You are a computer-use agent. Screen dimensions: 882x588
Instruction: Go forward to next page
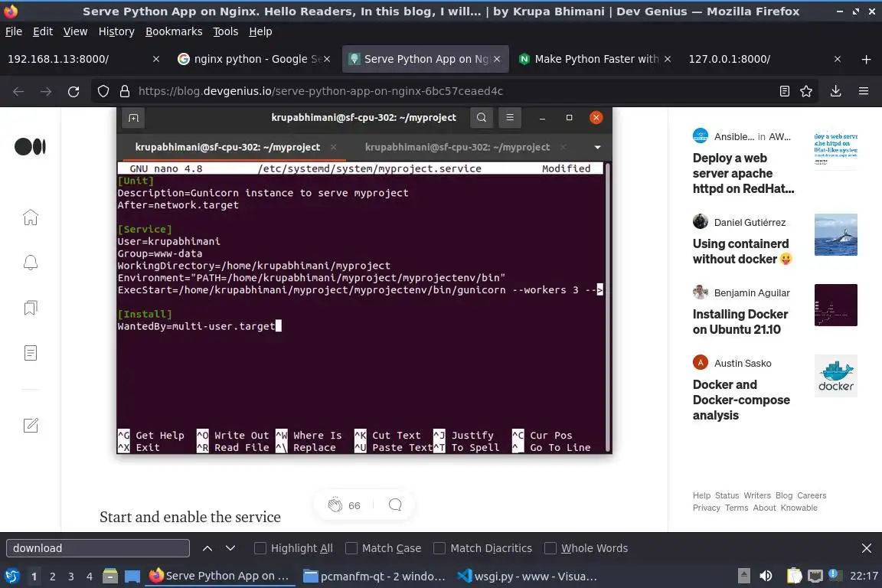pyautogui.click(x=46, y=91)
